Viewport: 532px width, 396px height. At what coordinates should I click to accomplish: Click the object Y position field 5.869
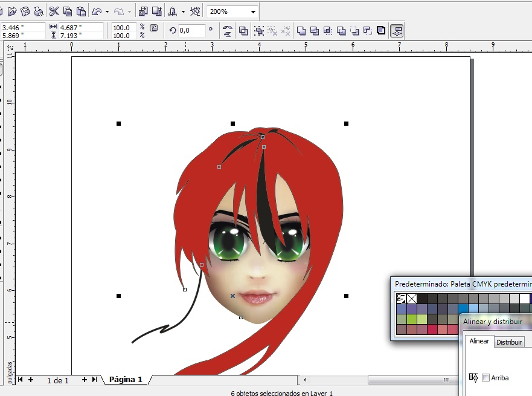tap(23, 35)
